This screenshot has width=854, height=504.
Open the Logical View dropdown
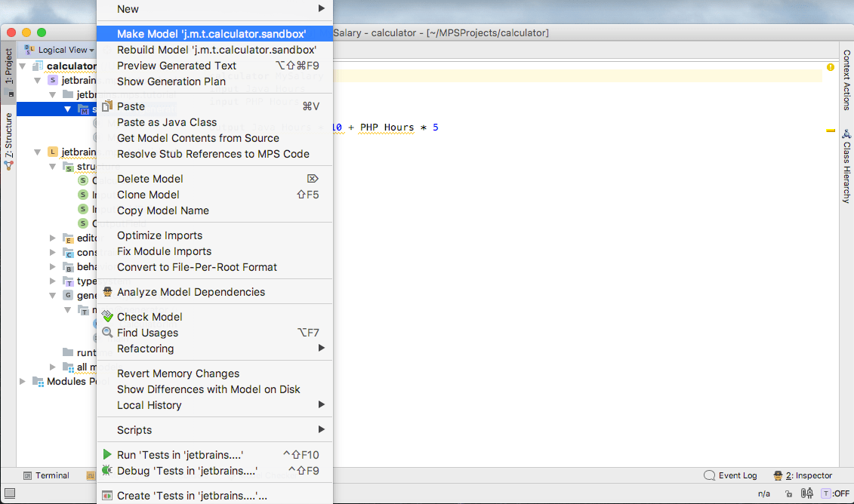[60, 50]
